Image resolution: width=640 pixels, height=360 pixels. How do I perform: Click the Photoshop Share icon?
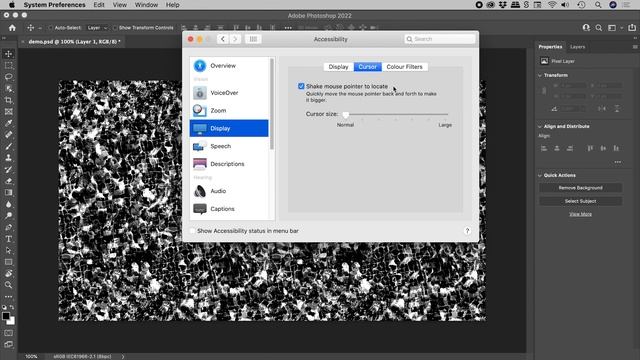click(632, 28)
